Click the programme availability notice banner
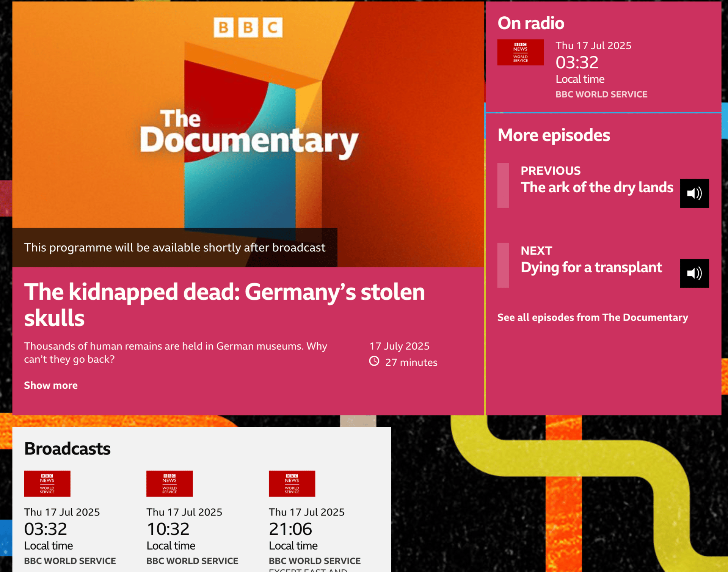The width and height of the screenshot is (728, 572). (175, 247)
